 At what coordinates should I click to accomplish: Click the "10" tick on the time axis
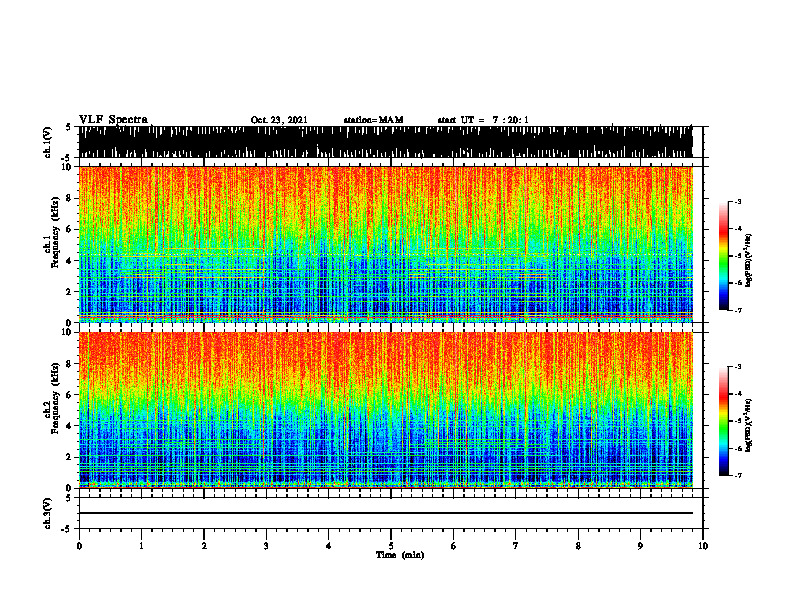703,546
